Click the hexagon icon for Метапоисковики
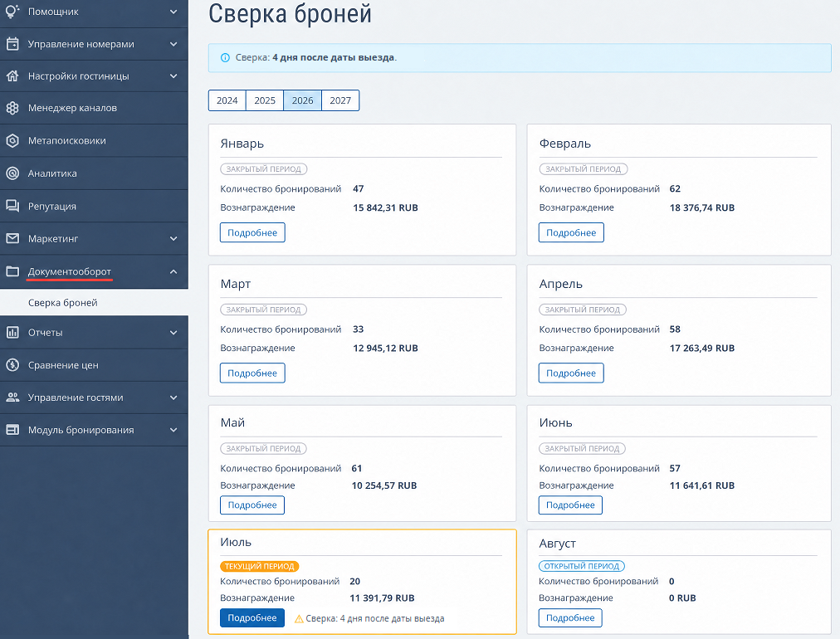 pos(12,140)
